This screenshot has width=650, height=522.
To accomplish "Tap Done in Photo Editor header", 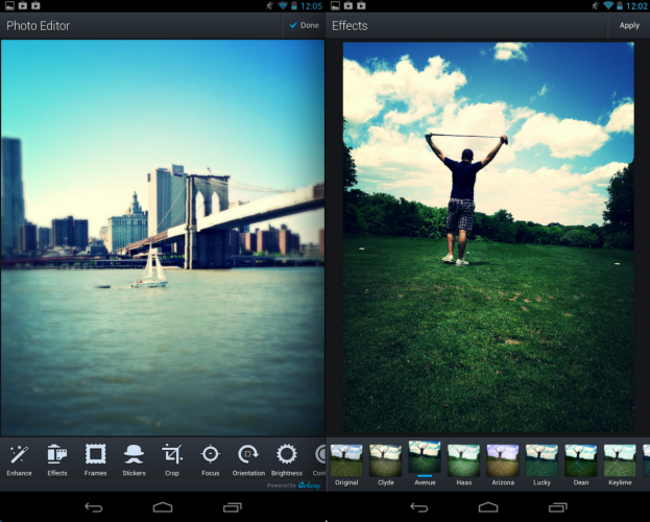I will click(x=303, y=25).
